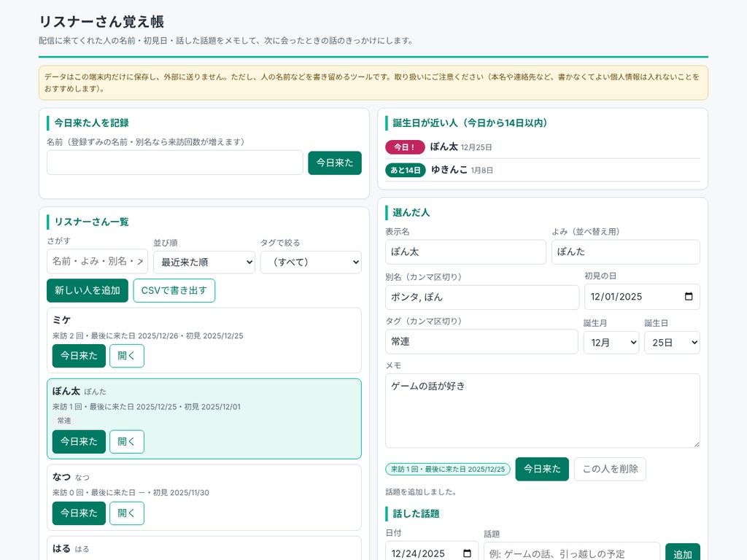Export the list with CSVで書き出す
The width and height of the screenshot is (747, 560).
[x=174, y=290]
